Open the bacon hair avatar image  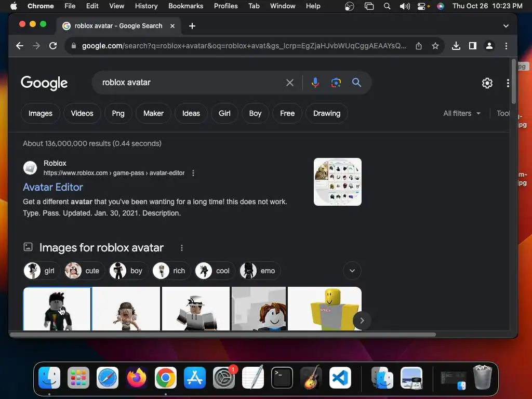pos(259,309)
